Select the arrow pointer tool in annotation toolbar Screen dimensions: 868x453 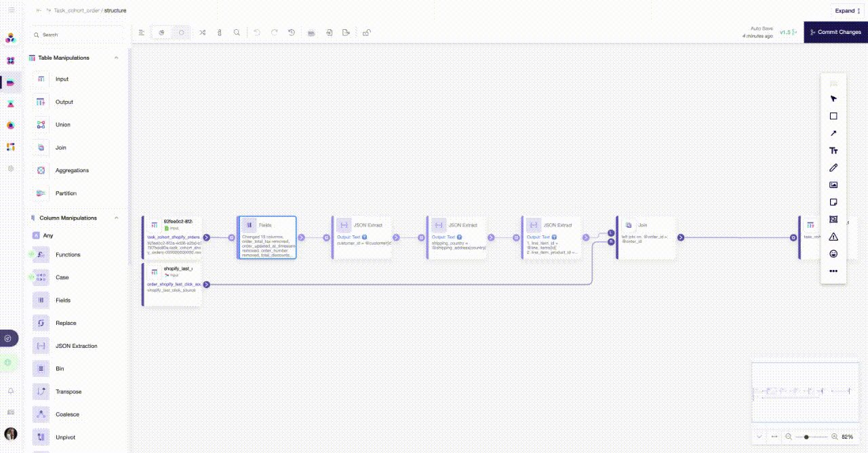coord(833,99)
